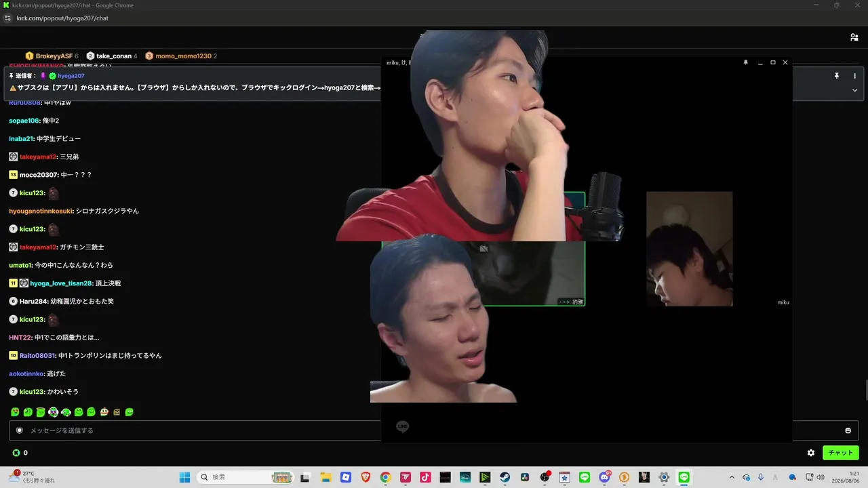This screenshot has width=868, height=488.
Task: Open chat settings gear icon
Action: (811, 453)
